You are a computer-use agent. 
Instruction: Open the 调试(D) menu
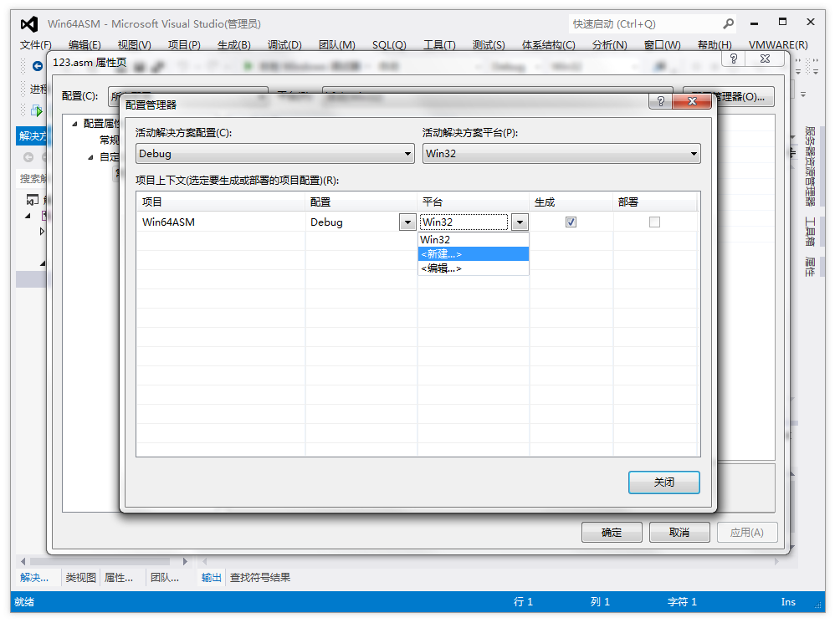pos(284,45)
